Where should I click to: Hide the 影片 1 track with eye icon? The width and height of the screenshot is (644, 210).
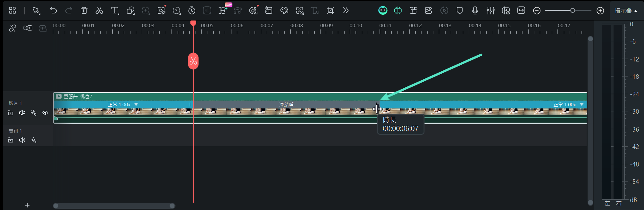[x=45, y=113]
